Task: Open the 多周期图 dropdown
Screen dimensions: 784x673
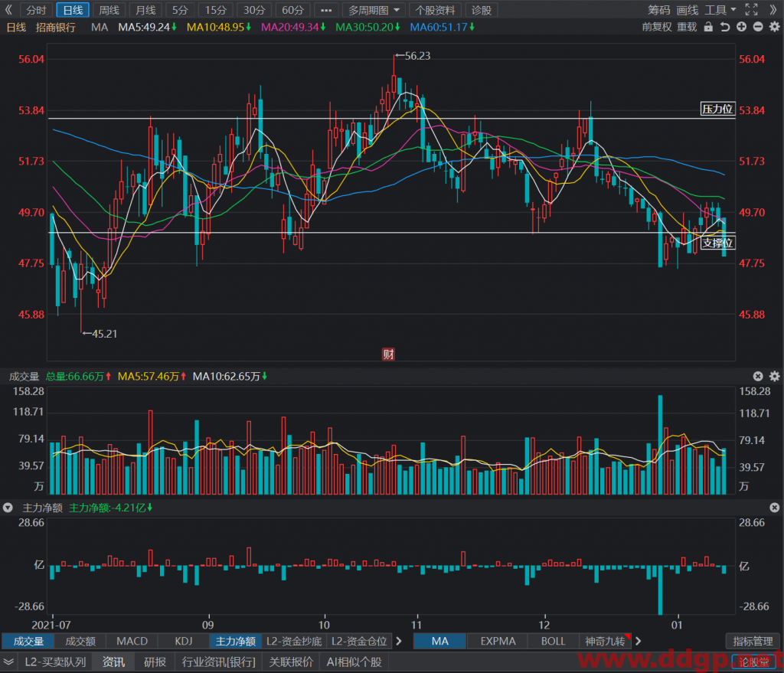Action: (x=374, y=10)
